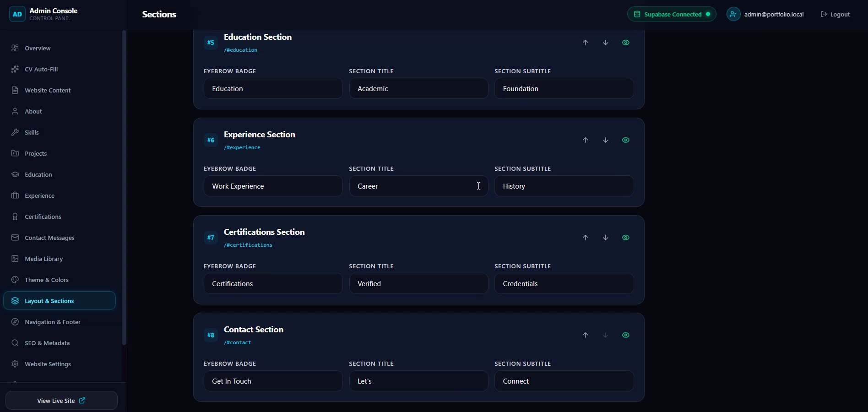Viewport: 868px width, 412px height.
Task: Open the /#experience anchor link
Action: pyautogui.click(x=242, y=147)
